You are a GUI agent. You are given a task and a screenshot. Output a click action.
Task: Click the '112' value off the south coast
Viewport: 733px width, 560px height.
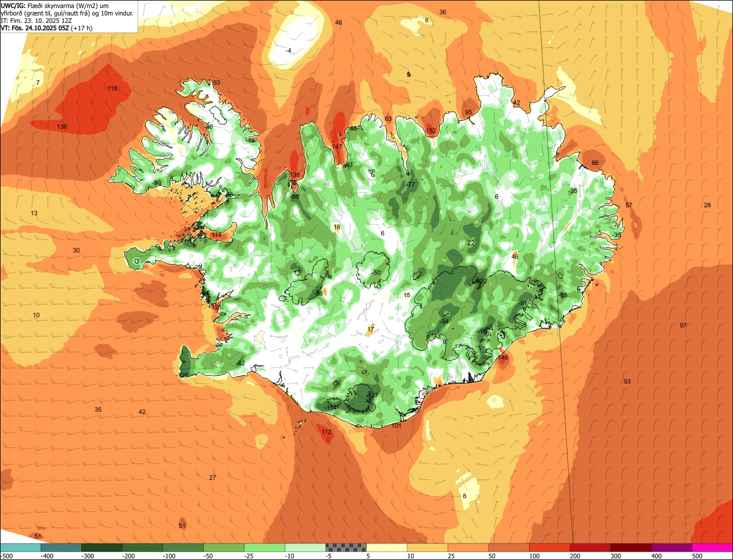[x=326, y=432]
